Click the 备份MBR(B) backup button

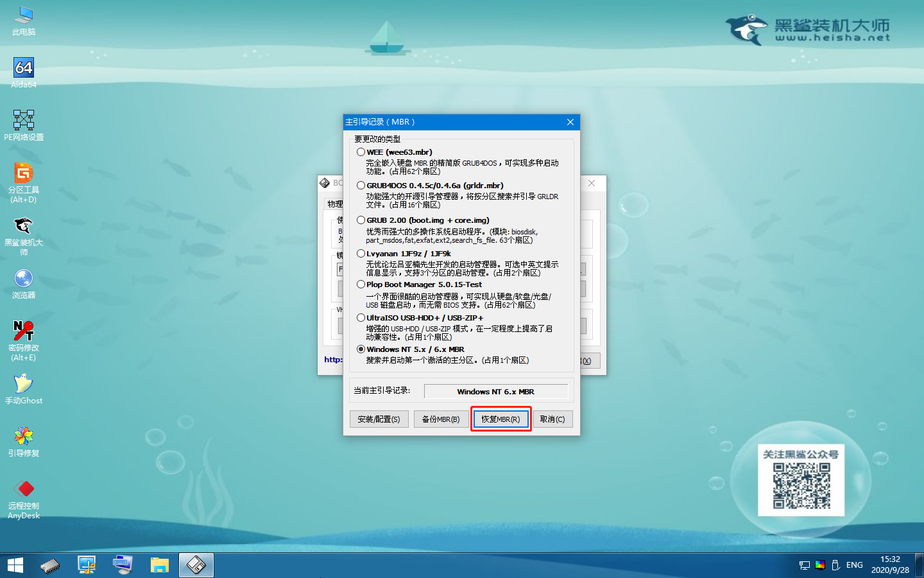coord(441,419)
